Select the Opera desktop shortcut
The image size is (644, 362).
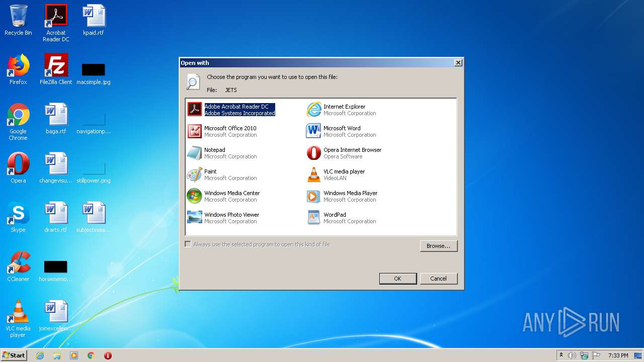click(x=18, y=168)
